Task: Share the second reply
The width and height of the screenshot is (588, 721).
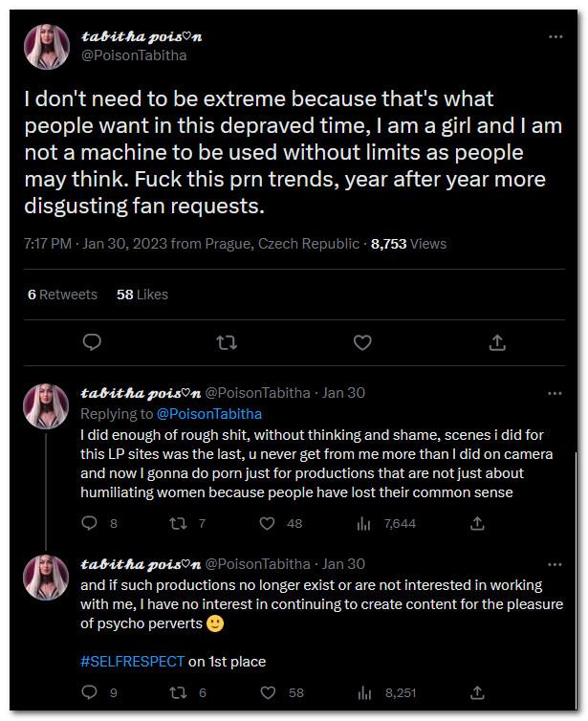Action: (x=476, y=693)
